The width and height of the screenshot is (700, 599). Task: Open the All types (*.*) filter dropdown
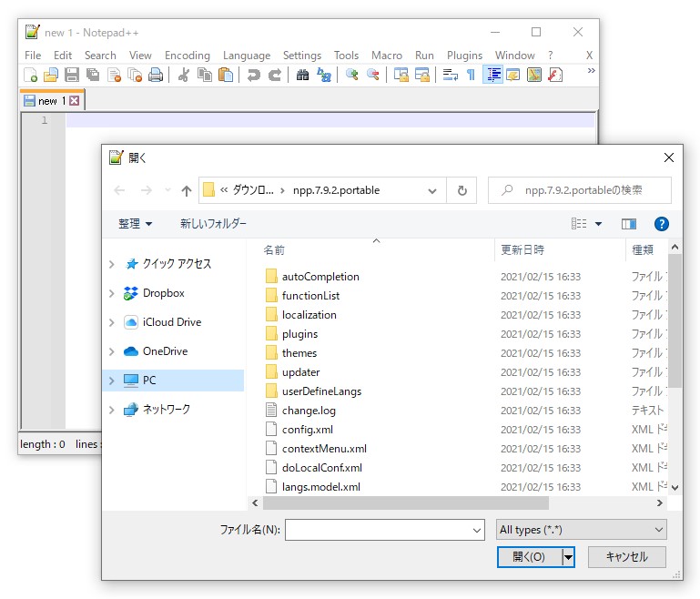(x=582, y=530)
